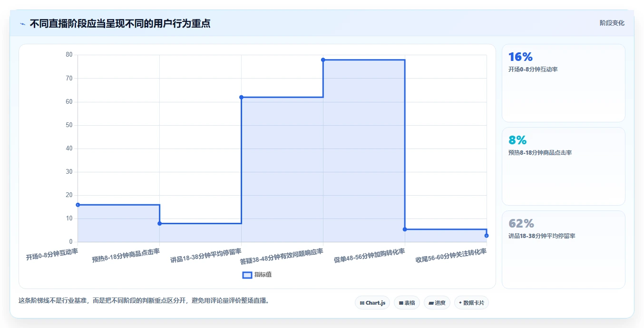The height and width of the screenshot is (328, 644).
Task: Click the y-axis tick label 40
Action: [x=69, y=149]
